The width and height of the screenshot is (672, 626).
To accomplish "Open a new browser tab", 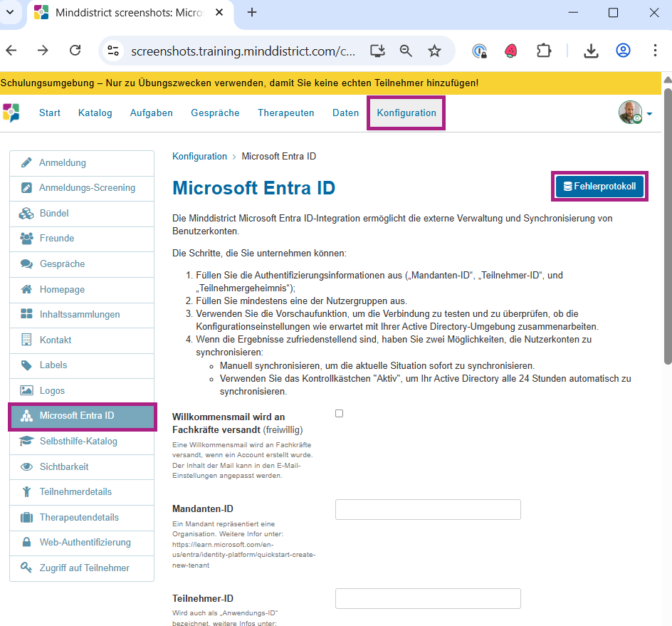I will click(x=252, y=12).
